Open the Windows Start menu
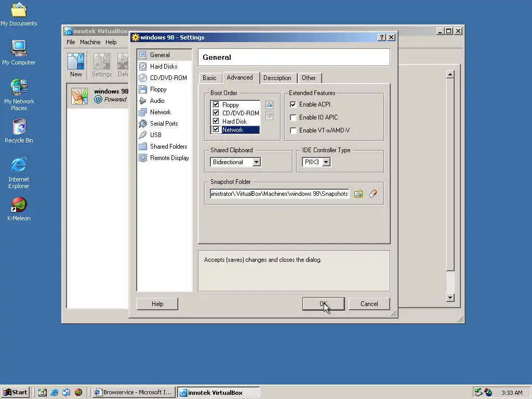The width and height of the screenshot is (532, 399). [x=15, y=393]
